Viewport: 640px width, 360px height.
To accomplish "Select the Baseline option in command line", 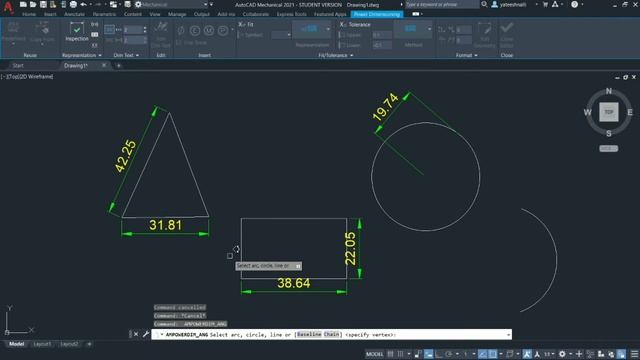I will (x=309, y=334).
